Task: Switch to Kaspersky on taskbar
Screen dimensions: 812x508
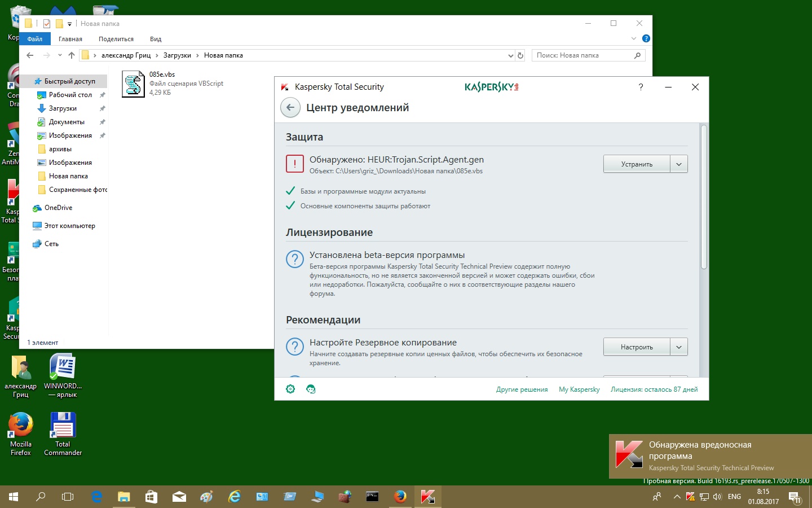Action: 428,497
